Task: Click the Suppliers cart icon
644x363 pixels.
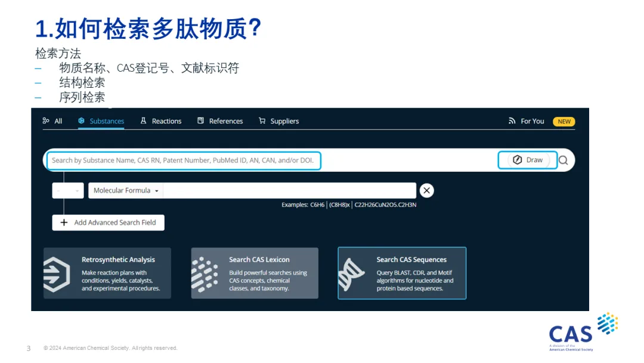Action: [262, 121]
